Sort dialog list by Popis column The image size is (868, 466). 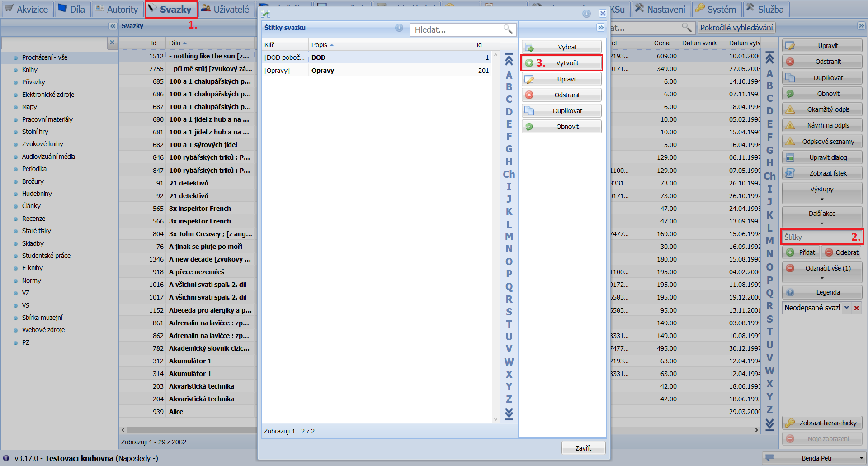[376, 45]
